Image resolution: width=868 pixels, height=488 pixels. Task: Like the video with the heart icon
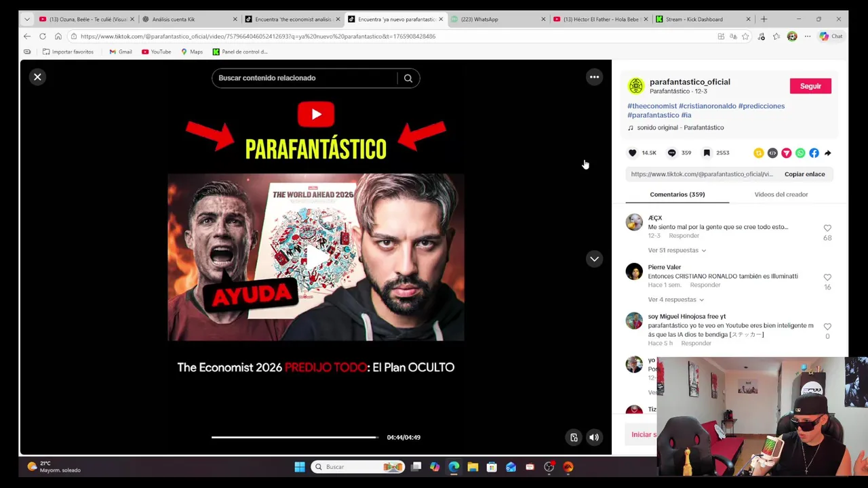(633, 153)
